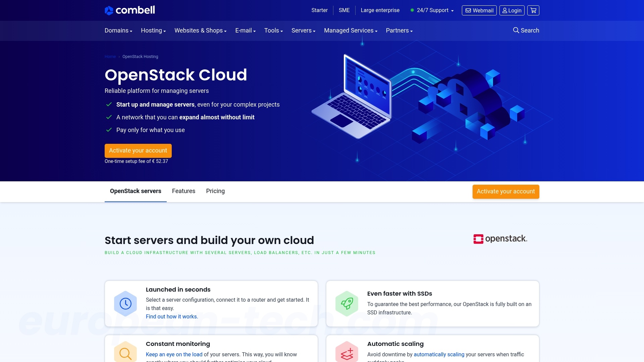Click the Webmail envelope icon
The image size is (644, 362).
pyautogui.click(x=469, y=10)
